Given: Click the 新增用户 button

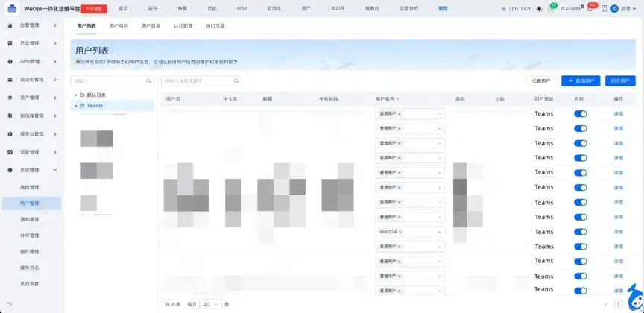Looking at the screenshot, I should pyautogui.click(x=581, y=81).
